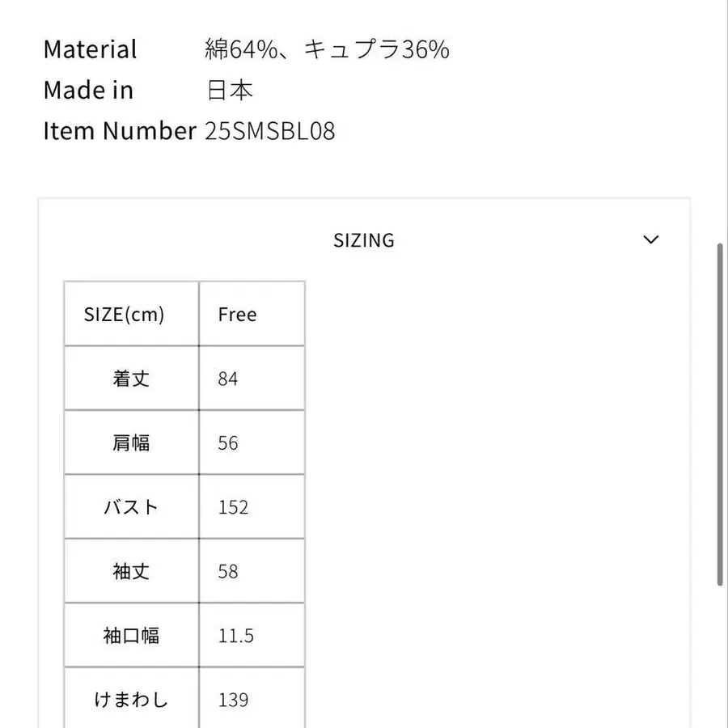Click the 袖丈 value 58

point(228,572)
